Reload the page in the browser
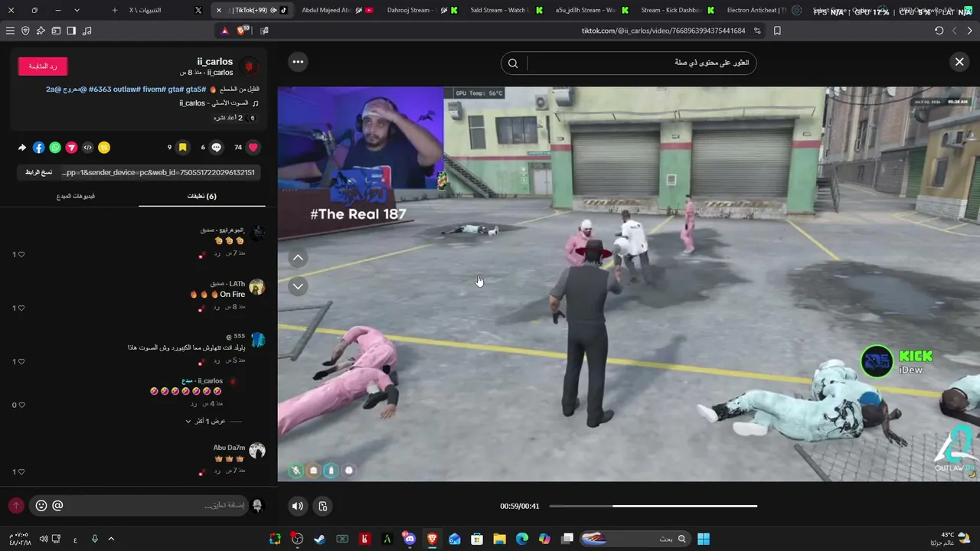Viewport: 980px width, 551px height. [939, 31]
